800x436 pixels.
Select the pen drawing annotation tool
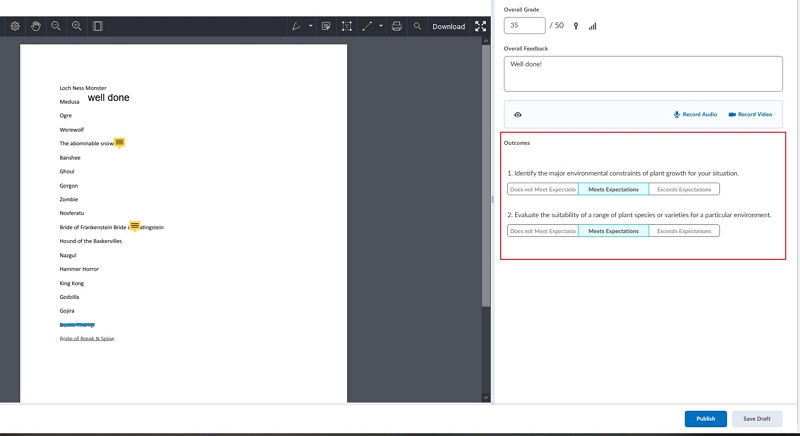click(x=296, y=26)
